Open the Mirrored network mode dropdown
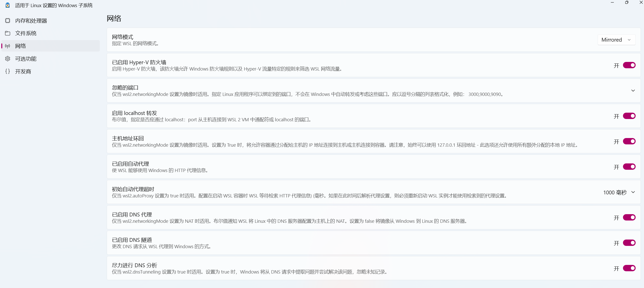The image size is (644, 288). pyautogui.click(x=616, y=40)
